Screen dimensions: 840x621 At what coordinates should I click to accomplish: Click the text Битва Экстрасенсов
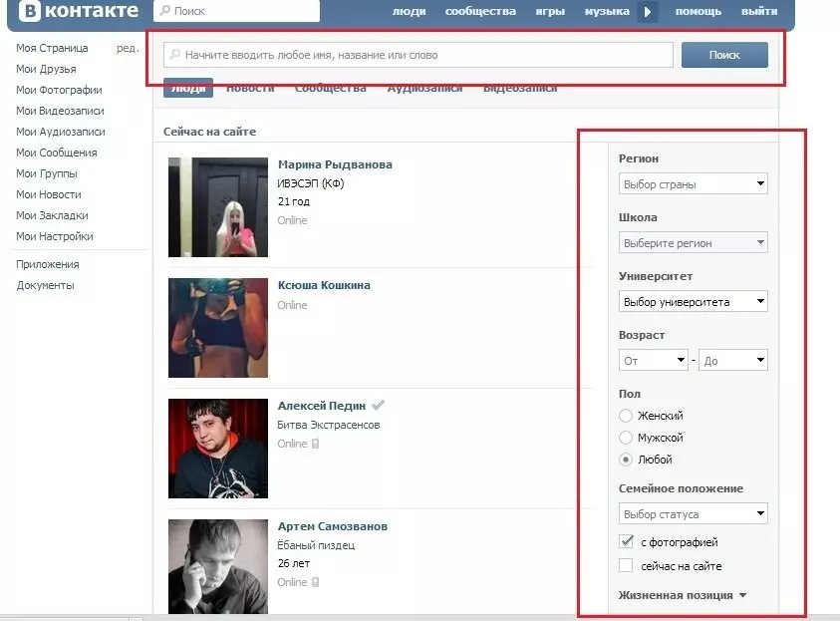point(329,425)
